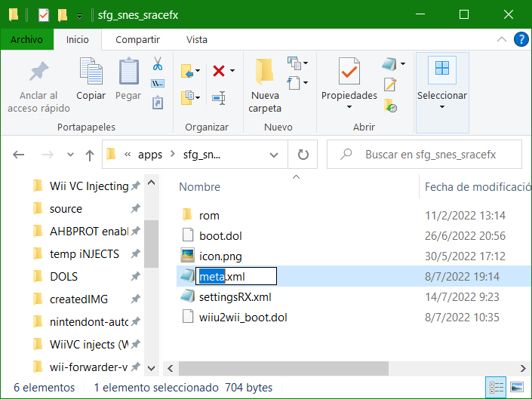Viewport: 532px width, 399px height.
Task: Sort by Nombre column header
Action: [x=199, y=187]
